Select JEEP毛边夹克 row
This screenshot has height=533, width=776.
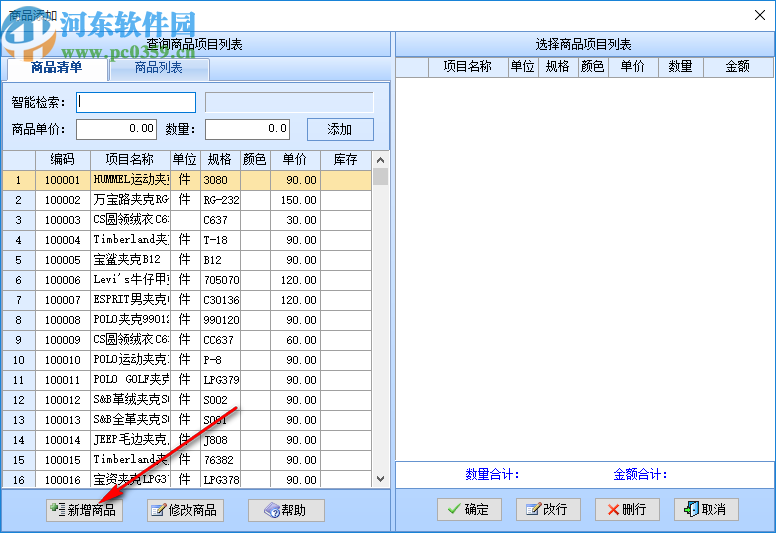(187, 440)
